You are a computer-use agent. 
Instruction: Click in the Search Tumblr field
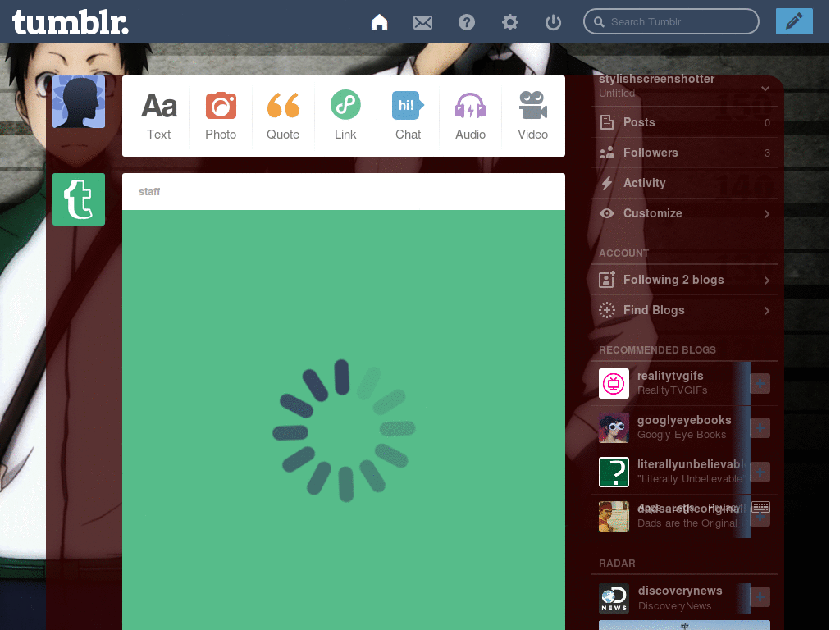coord(671,21)
